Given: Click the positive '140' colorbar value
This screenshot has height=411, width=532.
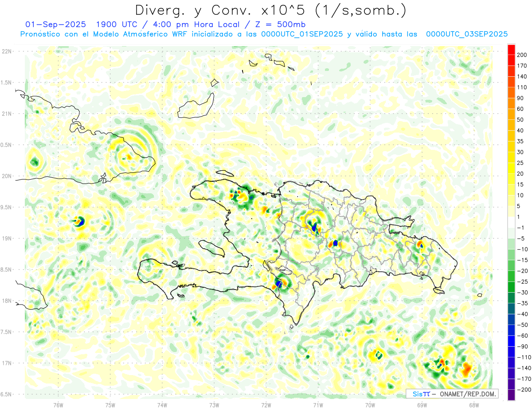Looking at the screenshot, I should 522,77.
